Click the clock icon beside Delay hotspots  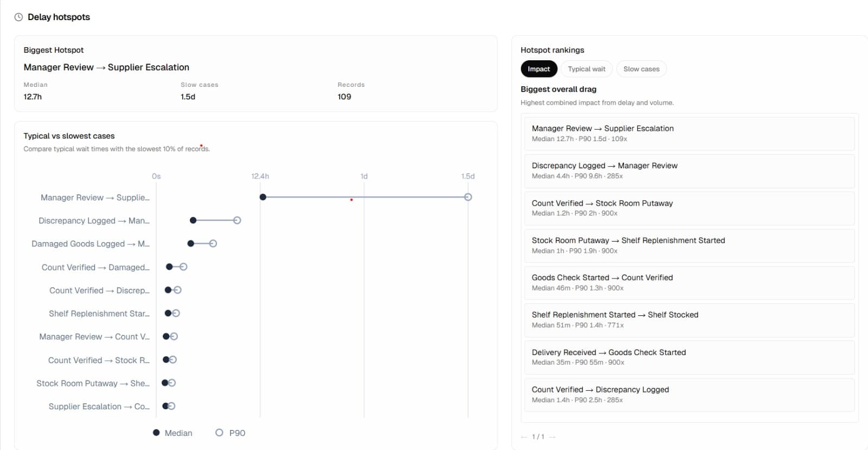[18, 17]
